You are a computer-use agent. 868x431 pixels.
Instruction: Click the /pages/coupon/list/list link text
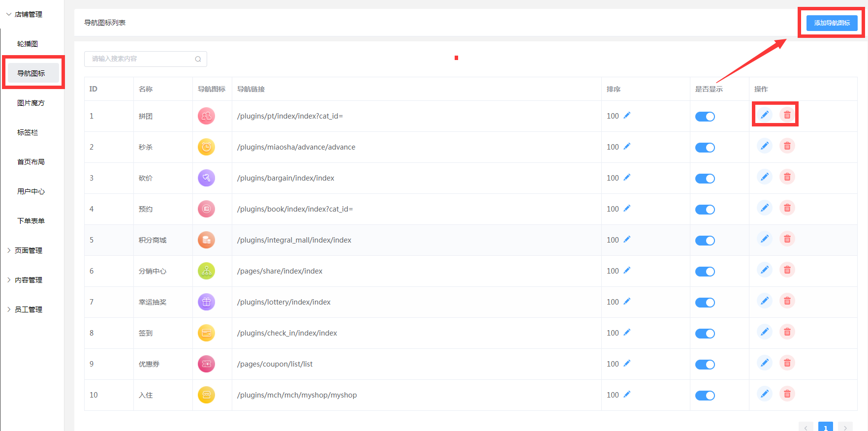[275, 364]
